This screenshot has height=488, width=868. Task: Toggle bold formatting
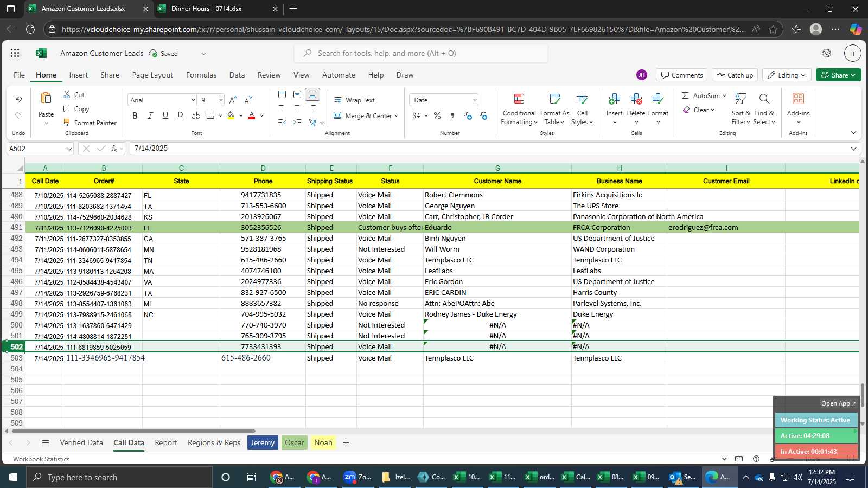[135, 115]
